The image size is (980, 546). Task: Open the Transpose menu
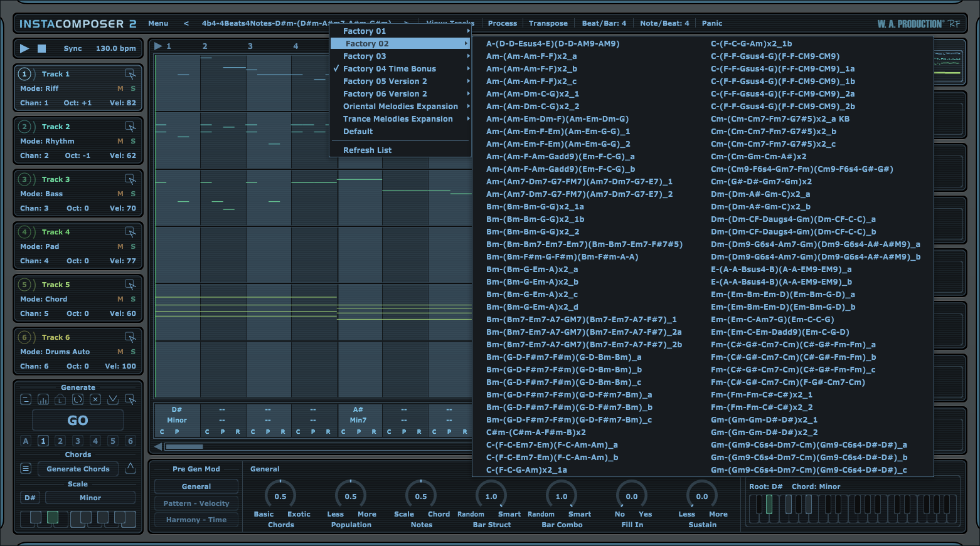(548, 23)
